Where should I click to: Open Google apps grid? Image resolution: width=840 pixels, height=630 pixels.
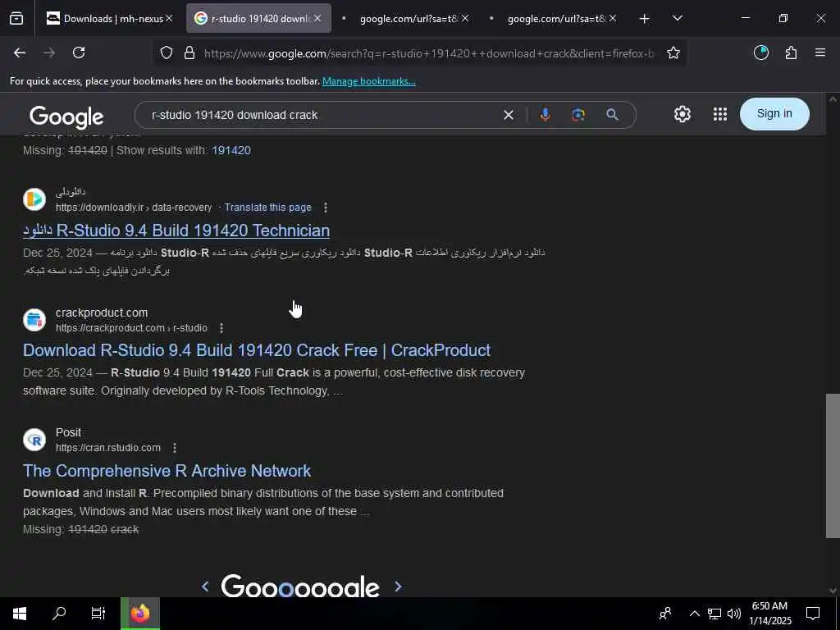tap(720, 114)
